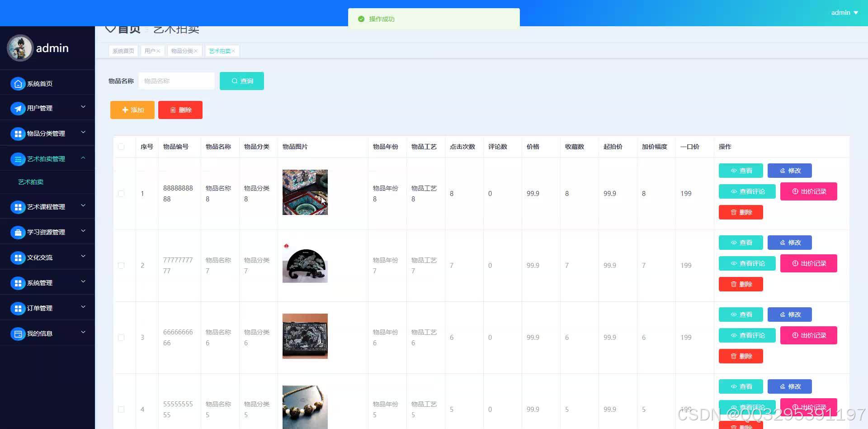This screenshot has height=429, width=868.
Task: Click the 添加 button to add item
Action: tap(132, 110)
